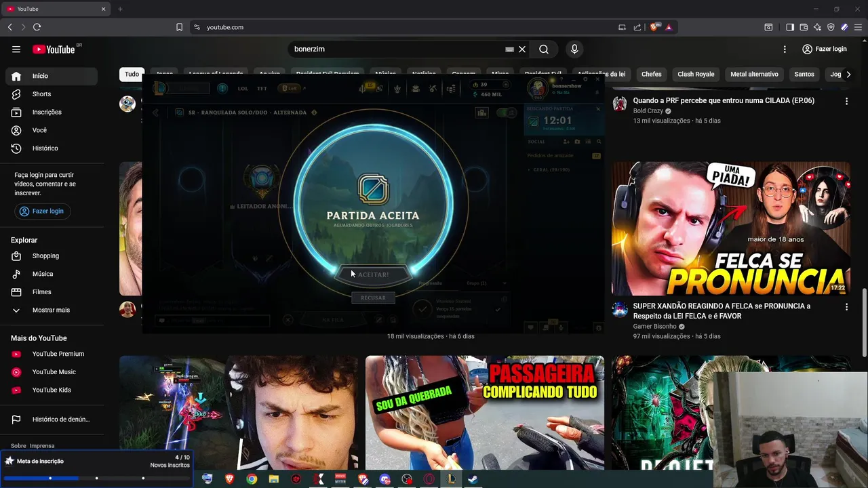Click Fazer login in top right
The height and width of the screenshot is (488, 868).
point(825,49)
